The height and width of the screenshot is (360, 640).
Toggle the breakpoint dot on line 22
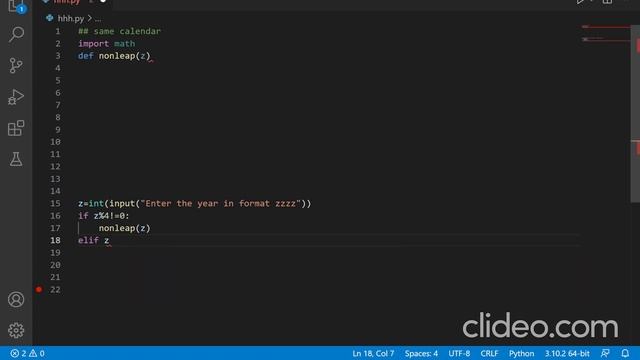pos(39,289)
